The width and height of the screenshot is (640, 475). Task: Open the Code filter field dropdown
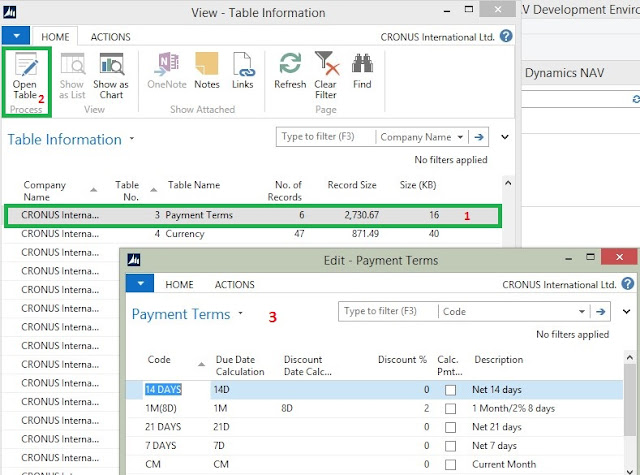[x=582, y=312]
